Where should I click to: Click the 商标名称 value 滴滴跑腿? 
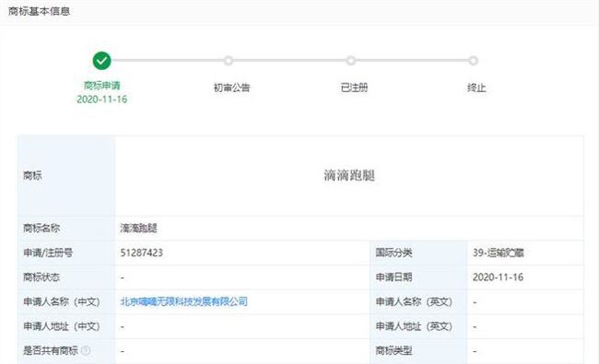pos(138,228)
